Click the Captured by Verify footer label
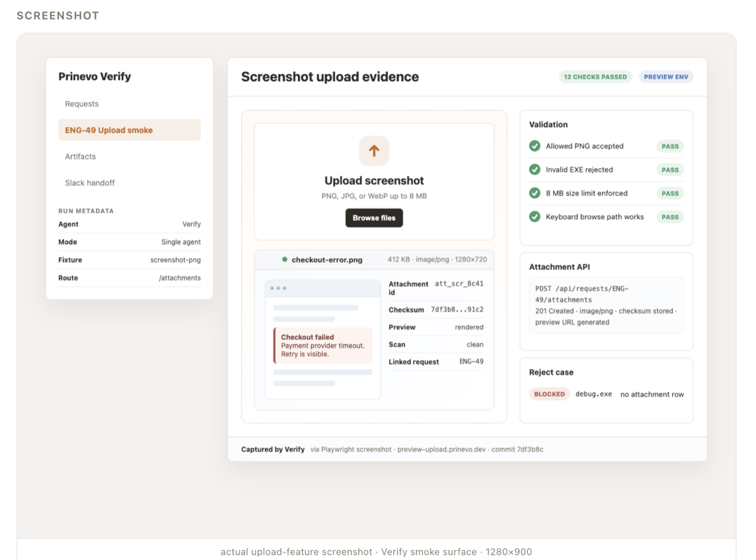 click(273, 450)
